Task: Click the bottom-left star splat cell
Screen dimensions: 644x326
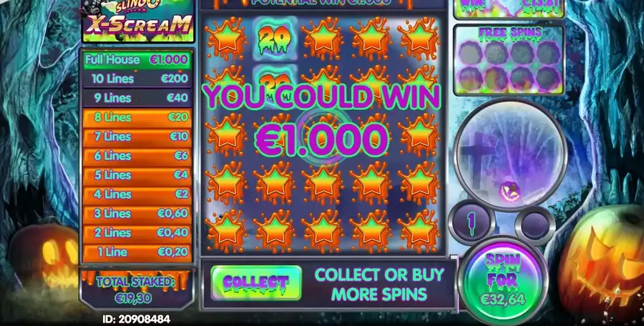Action: tap(226, 231)
